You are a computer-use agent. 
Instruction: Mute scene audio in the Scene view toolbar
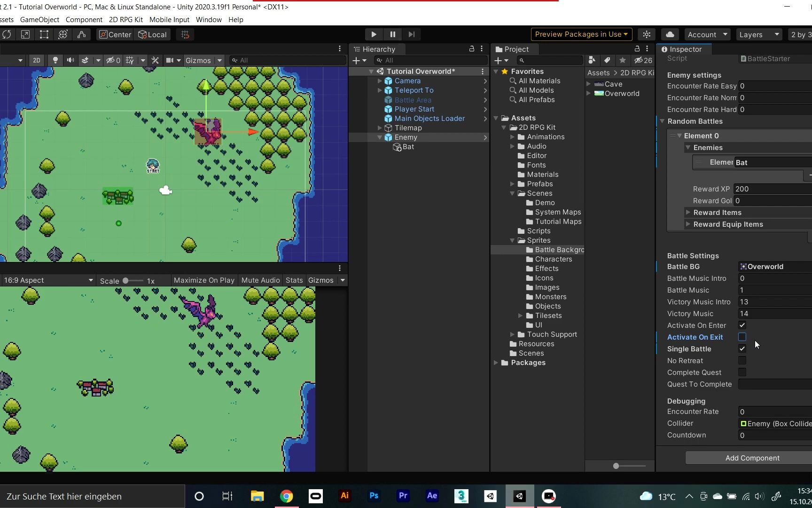(x=70, y=60)
